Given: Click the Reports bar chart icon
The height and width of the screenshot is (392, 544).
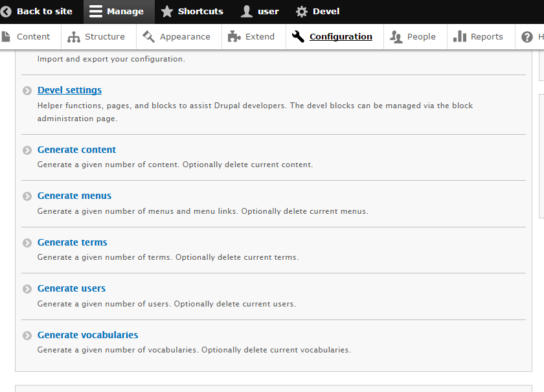Looking at the screenshot, I should (460, 36).
